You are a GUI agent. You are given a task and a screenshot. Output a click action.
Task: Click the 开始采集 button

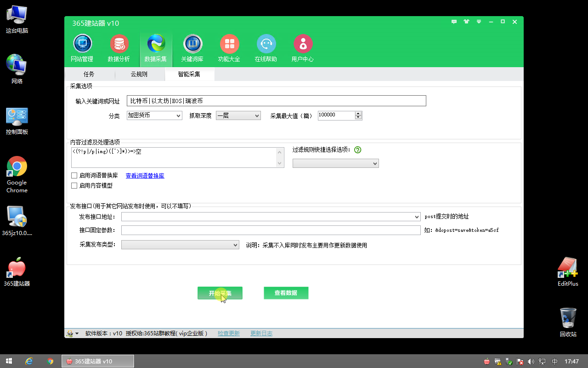[x=220, y=293]
